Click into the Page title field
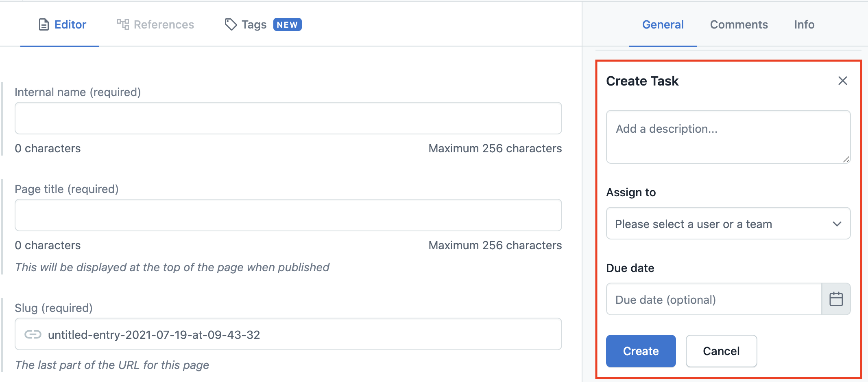The width and height of the screenshot is (868, 382). 288,215
